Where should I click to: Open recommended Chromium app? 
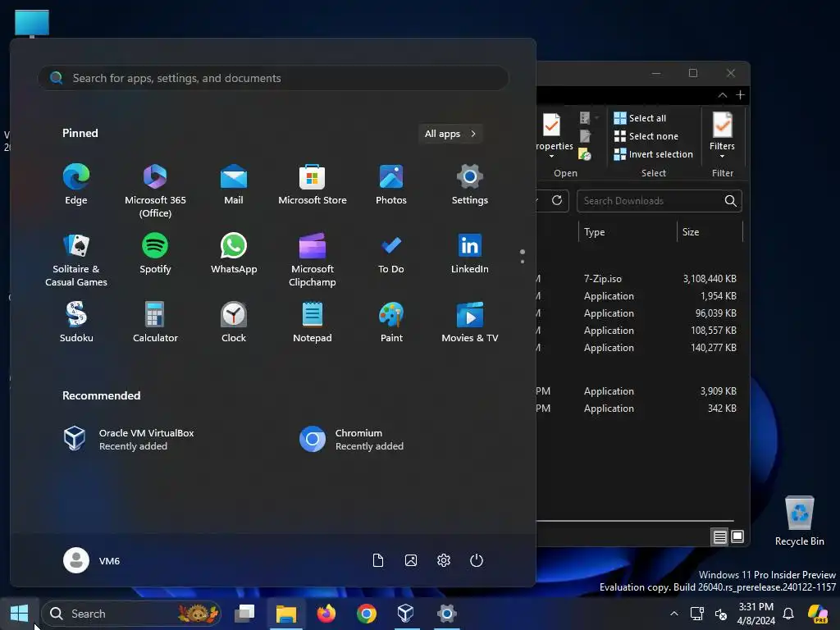(351, 440)
